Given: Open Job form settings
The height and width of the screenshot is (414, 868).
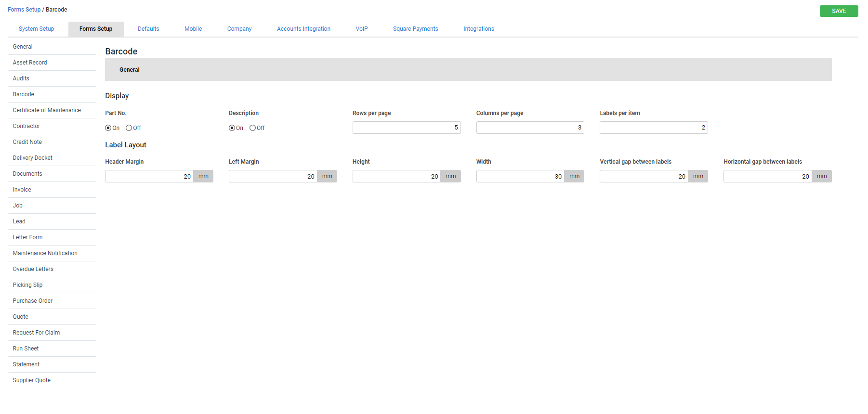Looking at the screenshot, I should (52, 206).
